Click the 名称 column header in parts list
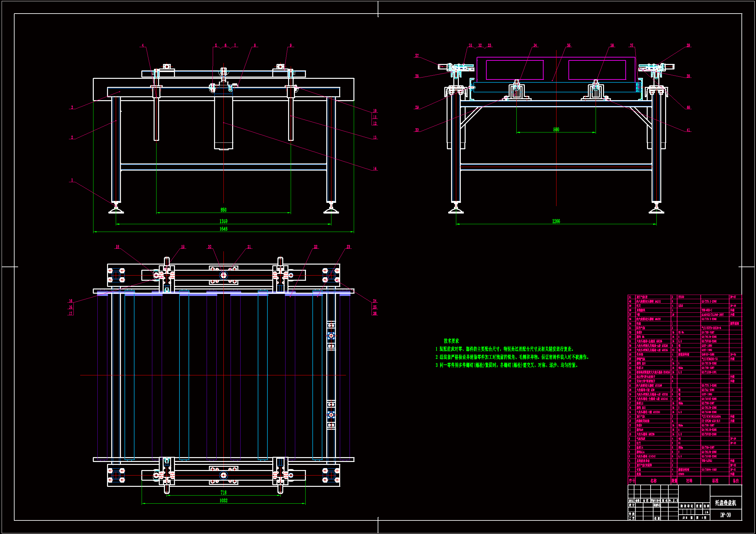Screen dimensions: 756x534 pos(653,481)
